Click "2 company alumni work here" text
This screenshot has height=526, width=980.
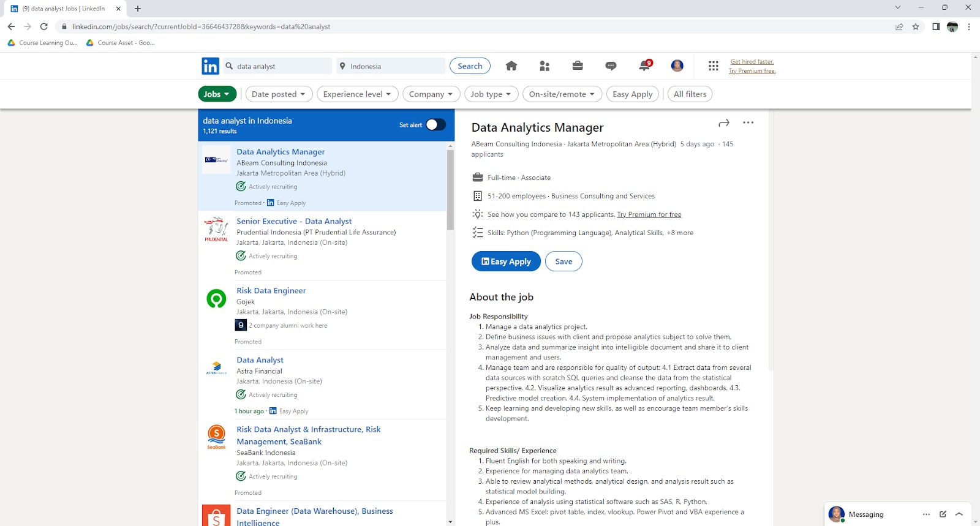(x=288, y=326)
